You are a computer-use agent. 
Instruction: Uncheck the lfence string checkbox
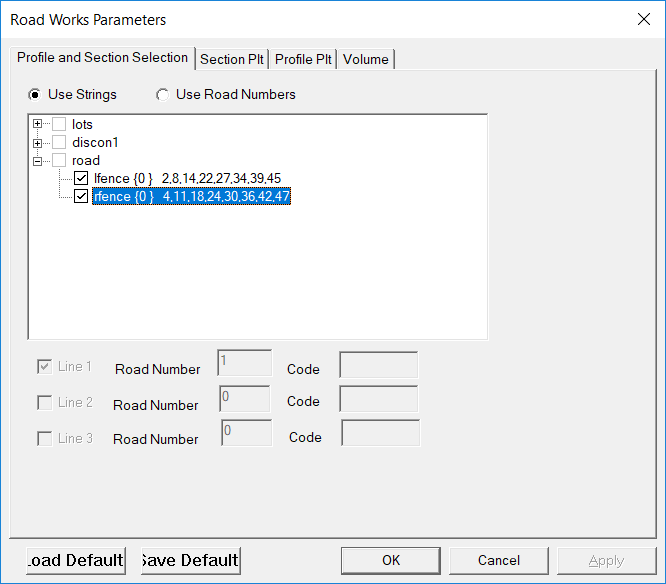81,179
